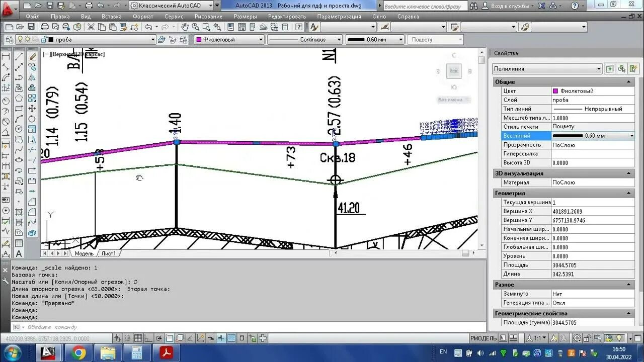Viewport: 644px width, 362px height.
Task: Click the Zoom Window icon
Action: click(x=206, y=27)
